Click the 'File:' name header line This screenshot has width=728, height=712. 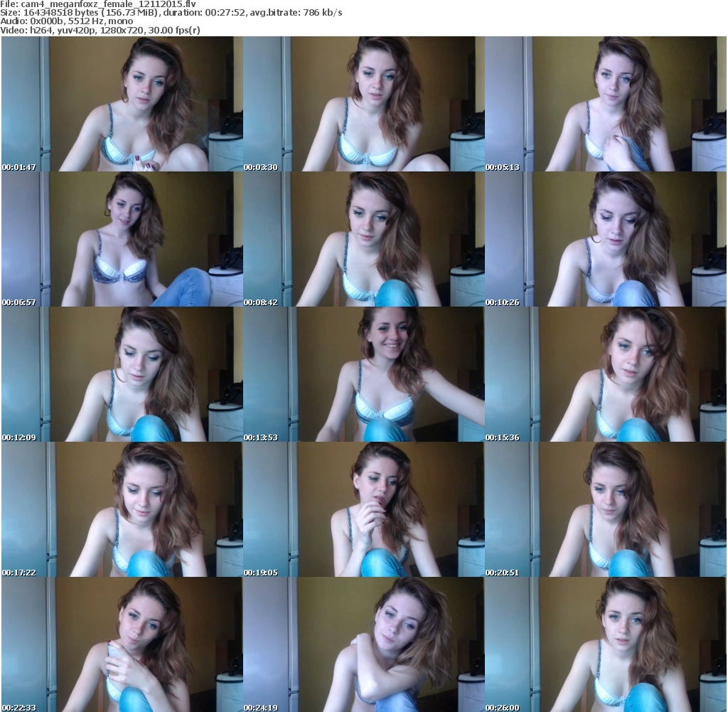click(x=98, y=4)
